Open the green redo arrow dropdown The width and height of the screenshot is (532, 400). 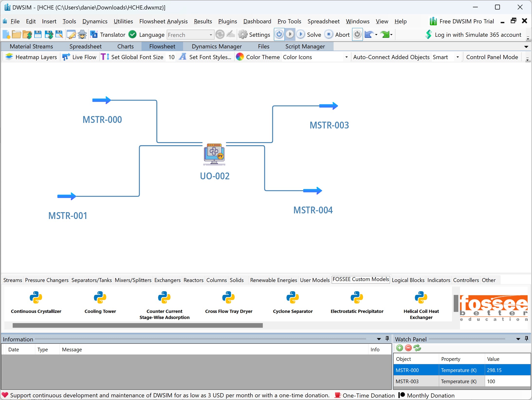[391, 35]
